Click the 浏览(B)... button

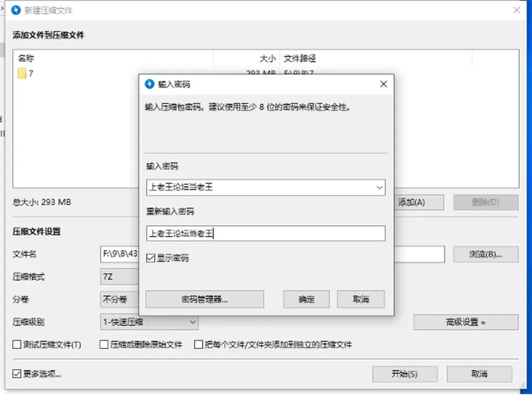pyautogui.click(x=486, y=255)
